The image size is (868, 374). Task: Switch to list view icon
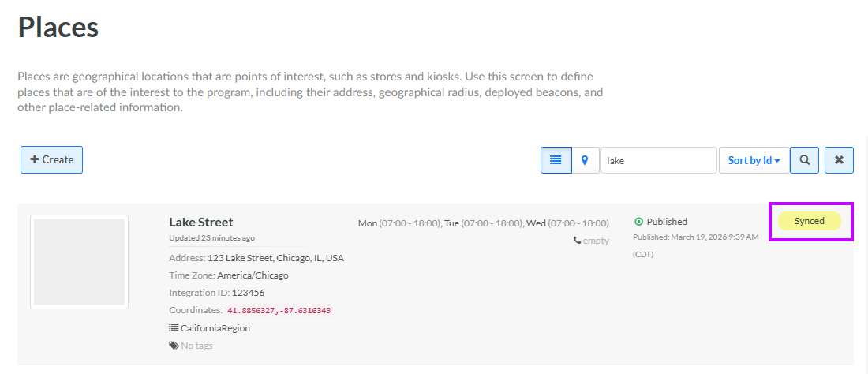pos(556,160)
